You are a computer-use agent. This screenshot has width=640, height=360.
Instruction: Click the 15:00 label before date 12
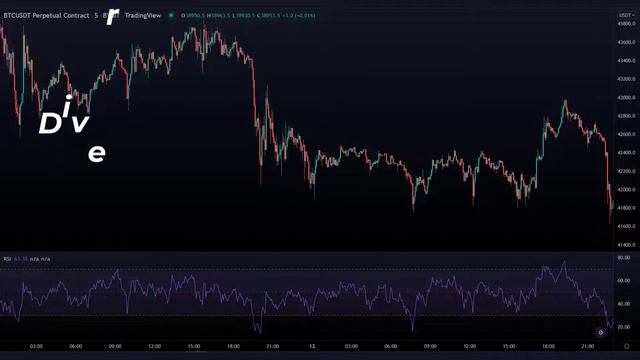(194, 346)
